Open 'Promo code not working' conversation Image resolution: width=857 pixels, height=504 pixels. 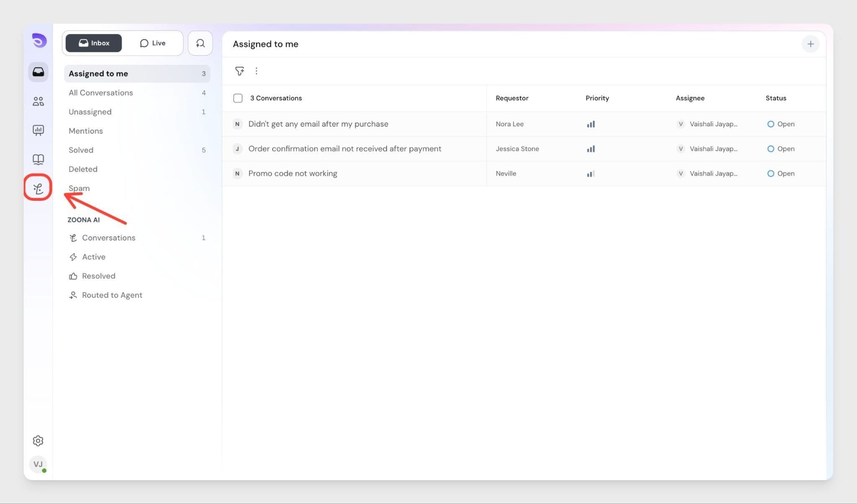[x=293, y=174]
